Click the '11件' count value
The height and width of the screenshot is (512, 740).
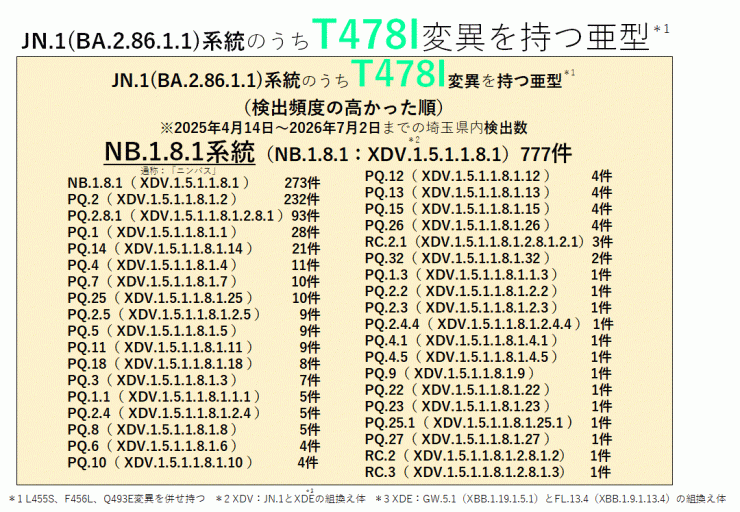pyautogui.click(x=306, y=265)
